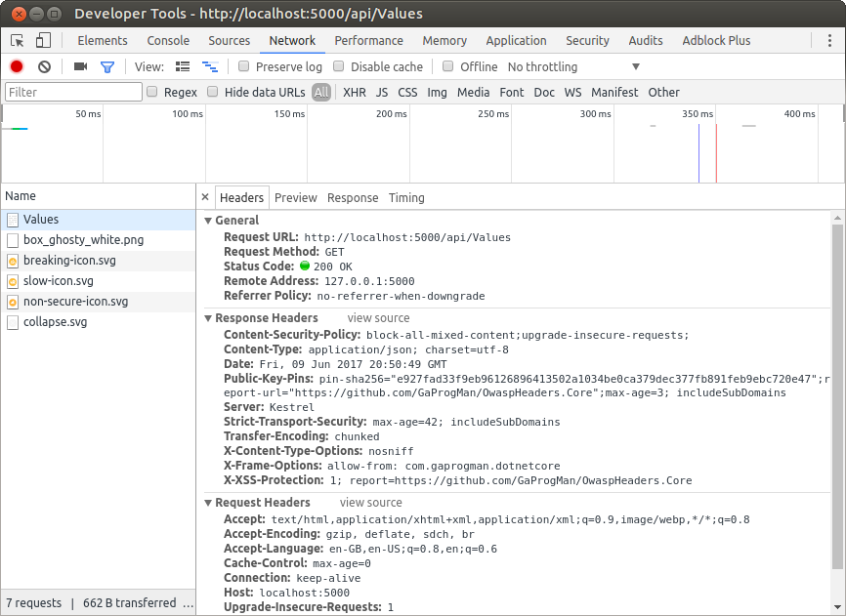846x616 pixels.
Task: View source of Request Headers
Action: (x=370, y=503)
